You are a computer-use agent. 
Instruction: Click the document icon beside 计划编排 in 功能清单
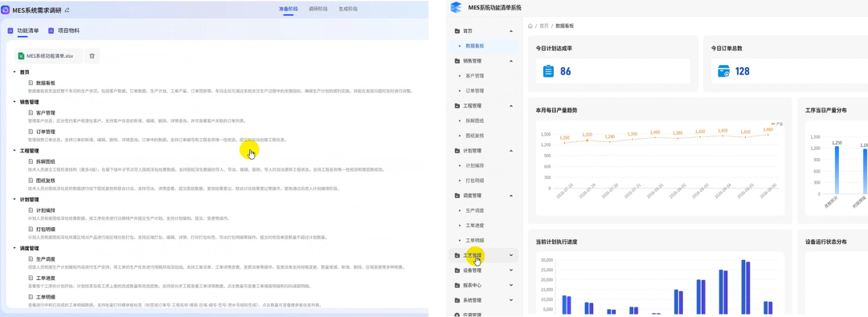click(31, 209)
